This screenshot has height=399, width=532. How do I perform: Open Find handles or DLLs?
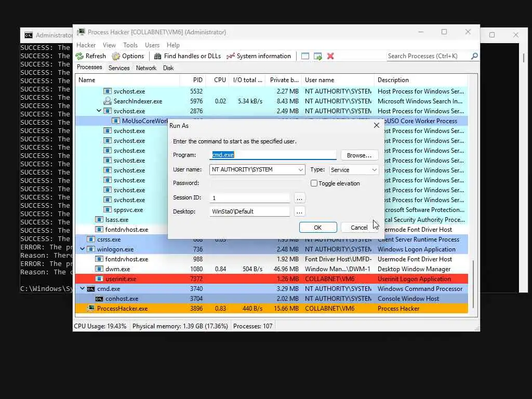point(187,56)
